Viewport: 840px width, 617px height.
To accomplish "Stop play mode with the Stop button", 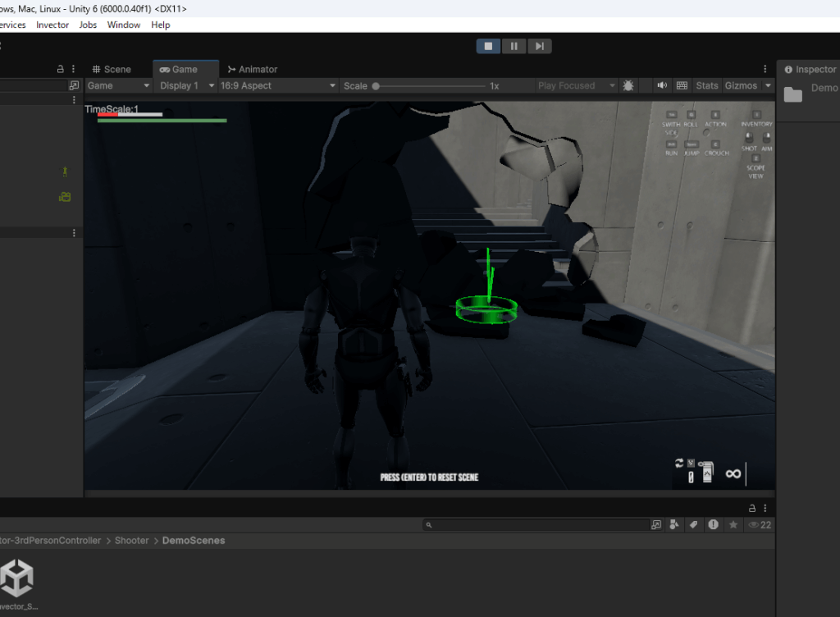I will click(488, 46).
